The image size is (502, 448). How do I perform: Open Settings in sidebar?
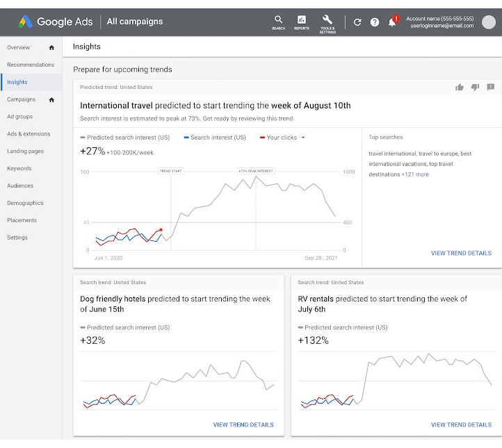click(x=17, y=238)
